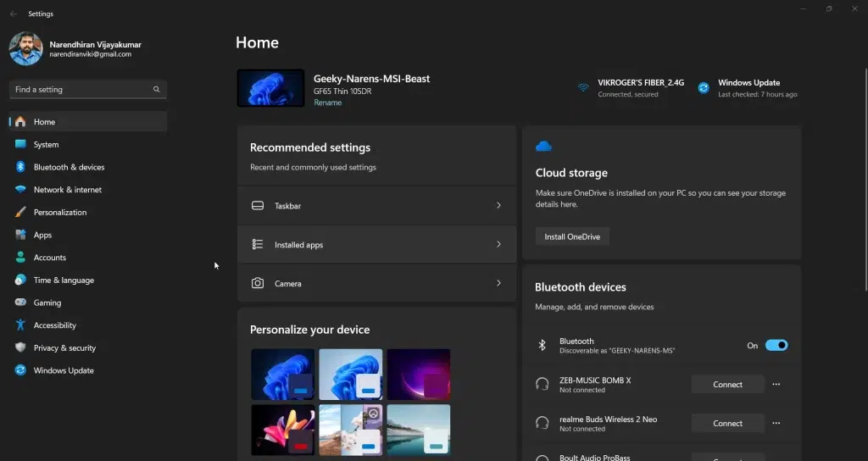Click the System monitor icon

[20, 144]
